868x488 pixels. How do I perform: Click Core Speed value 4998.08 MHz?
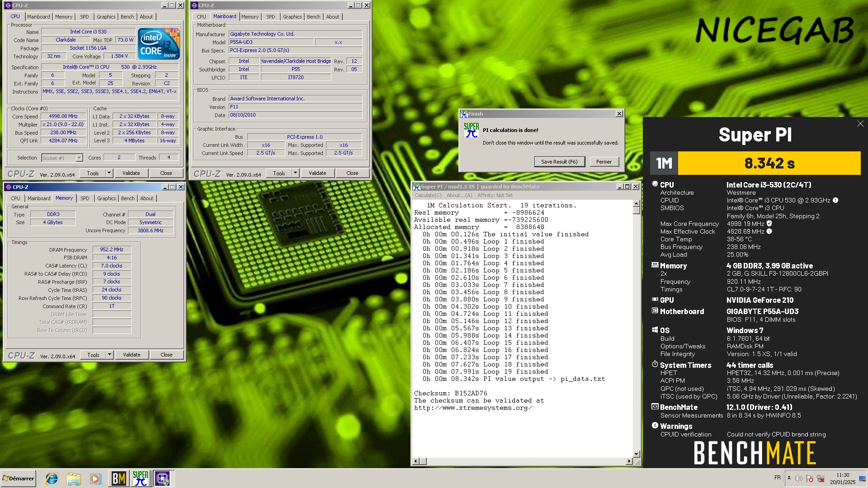(63, 116)
